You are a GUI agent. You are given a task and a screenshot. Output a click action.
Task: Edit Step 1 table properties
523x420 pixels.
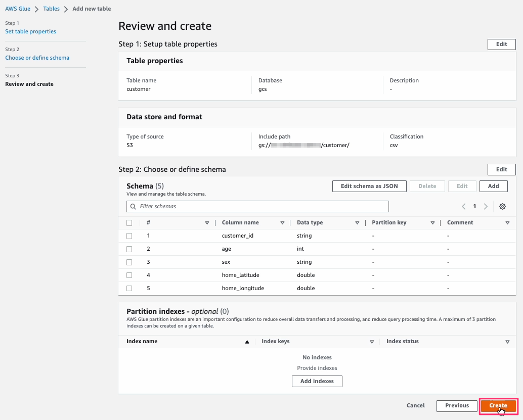point(501,44)
